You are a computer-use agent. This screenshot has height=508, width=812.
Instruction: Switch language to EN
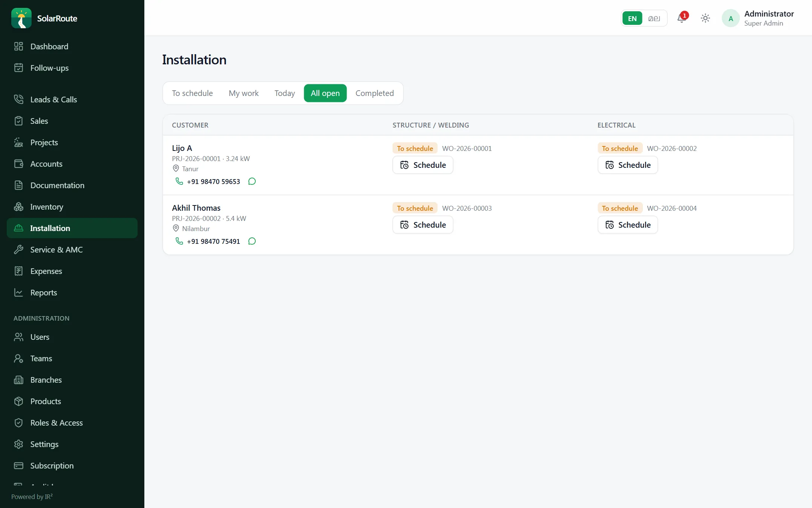click(632, 18)
